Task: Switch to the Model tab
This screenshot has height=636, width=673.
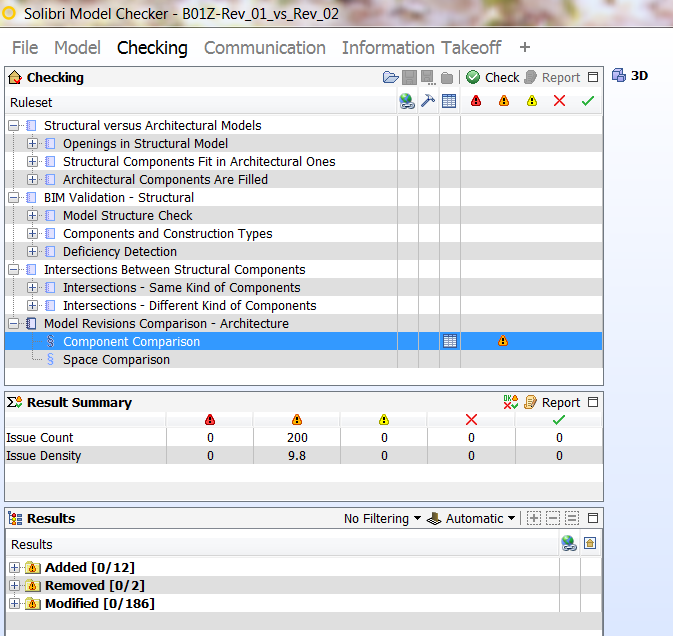Action: 77,48
